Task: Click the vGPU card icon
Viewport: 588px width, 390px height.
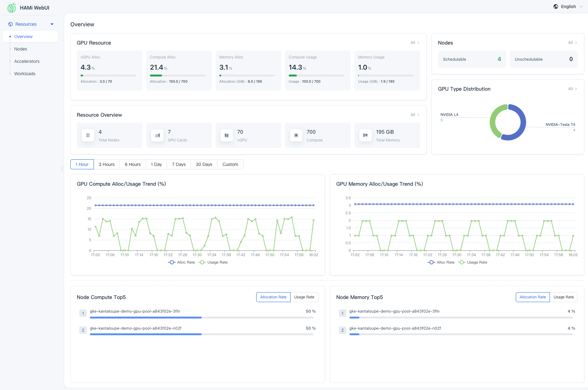Action: coord(226,135)
